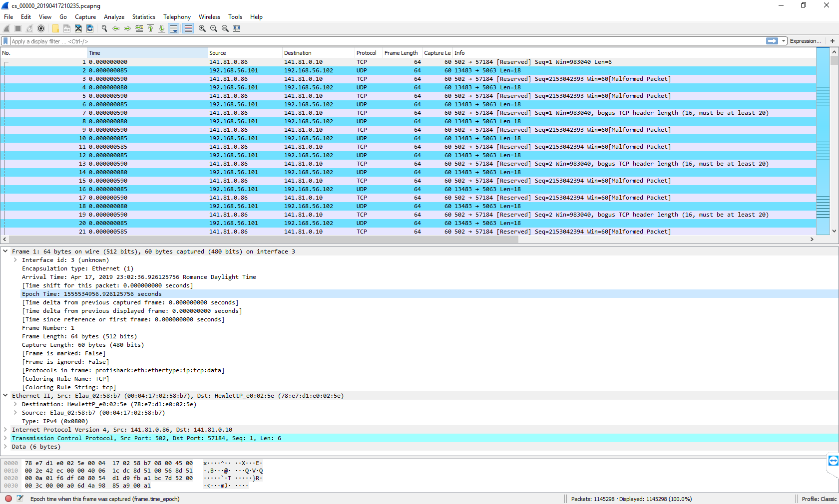Toggle auto-scroll during live capture

click(173, 28)
